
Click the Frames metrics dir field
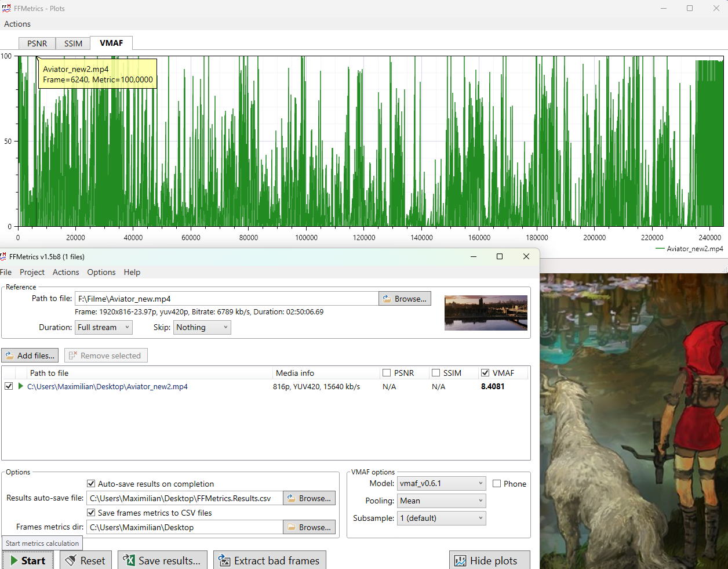click(184, 527)
